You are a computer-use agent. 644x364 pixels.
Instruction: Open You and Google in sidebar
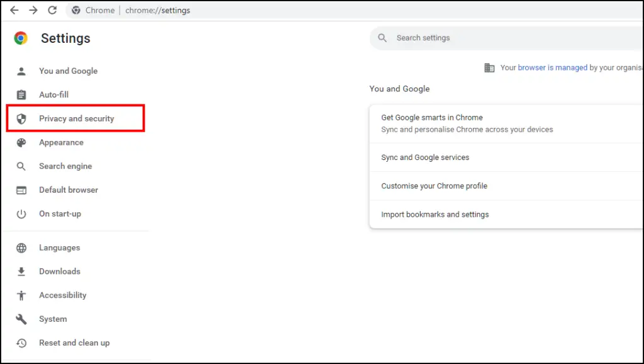pyautogui.click(x=68, y=71)
